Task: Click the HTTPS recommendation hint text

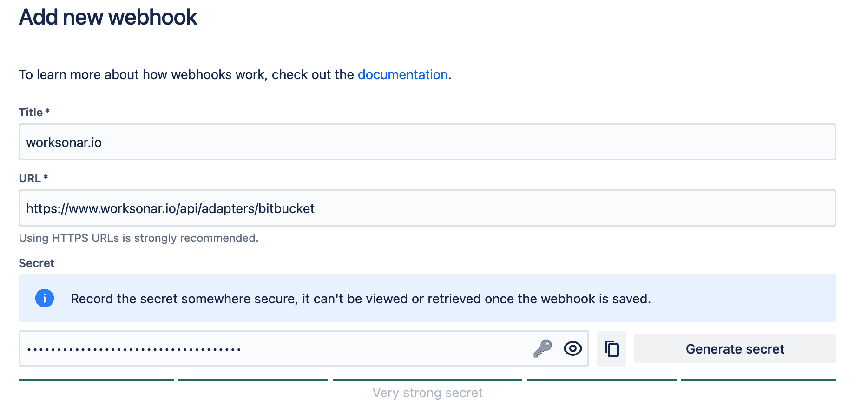Action: coord(138,238)
